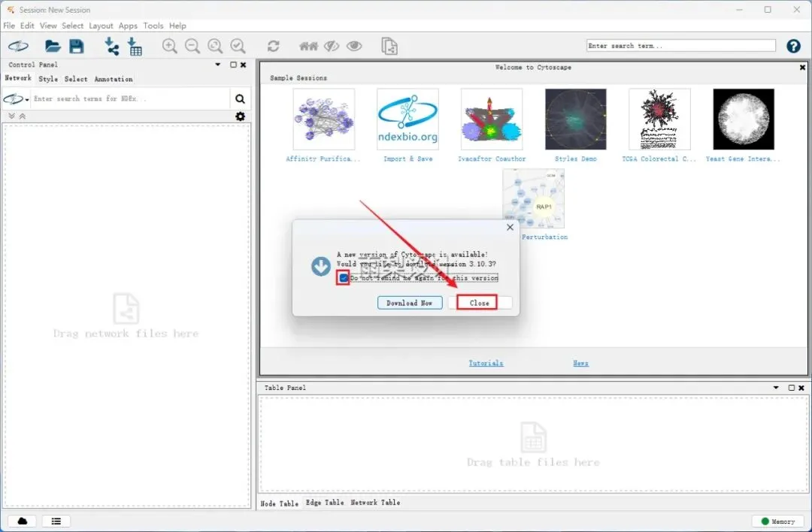
Task: Toggle 'Do not remind me again' checkbox
Action: tap(344, 278)
